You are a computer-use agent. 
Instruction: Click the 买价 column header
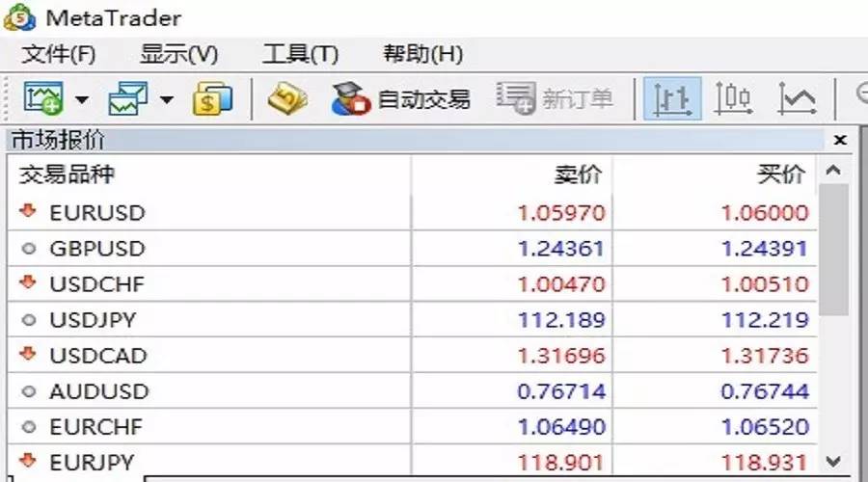(781, 174)
